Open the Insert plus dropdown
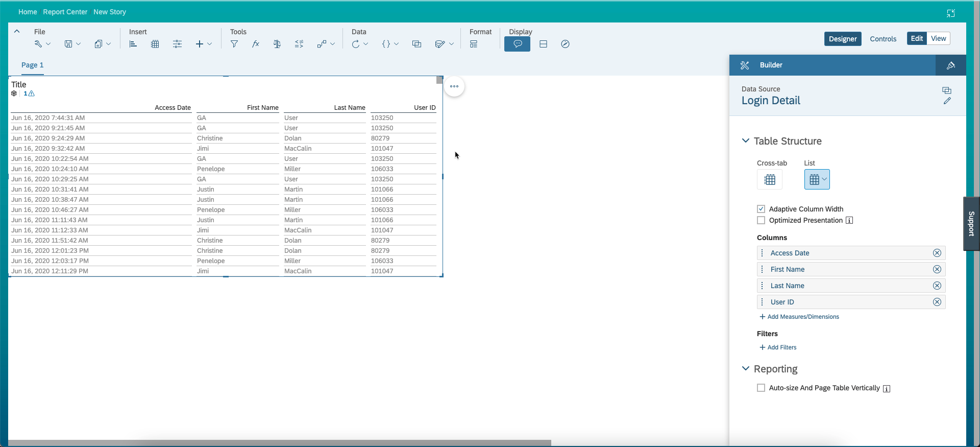Viewport: 980px width, 447px height. (x=204, y=44)
